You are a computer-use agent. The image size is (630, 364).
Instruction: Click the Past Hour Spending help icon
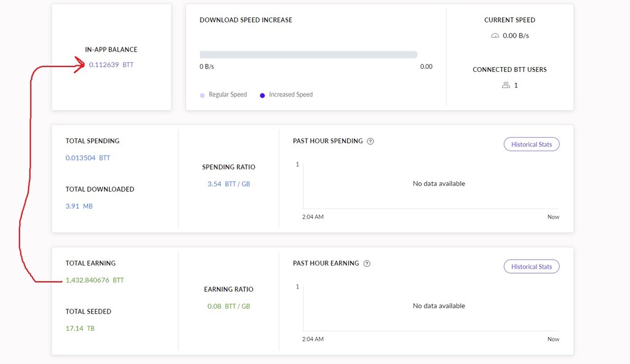[370, 141]
